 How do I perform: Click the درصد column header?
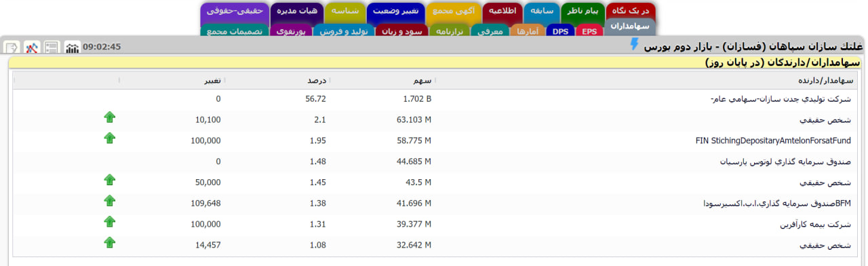317,80
